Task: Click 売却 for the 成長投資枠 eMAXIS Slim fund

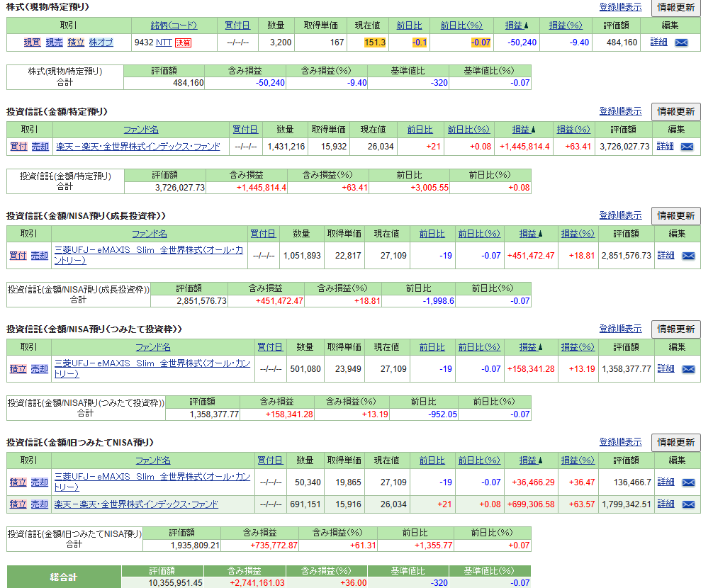Action: (x=40, y=256)
